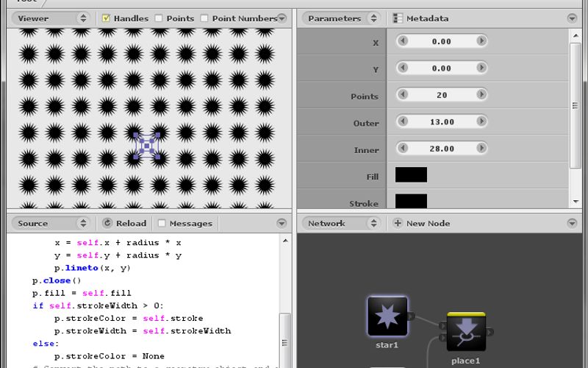This screenshot has height=368, width=588.
Task: Click the New Node button
Action: tap(421, 223)
